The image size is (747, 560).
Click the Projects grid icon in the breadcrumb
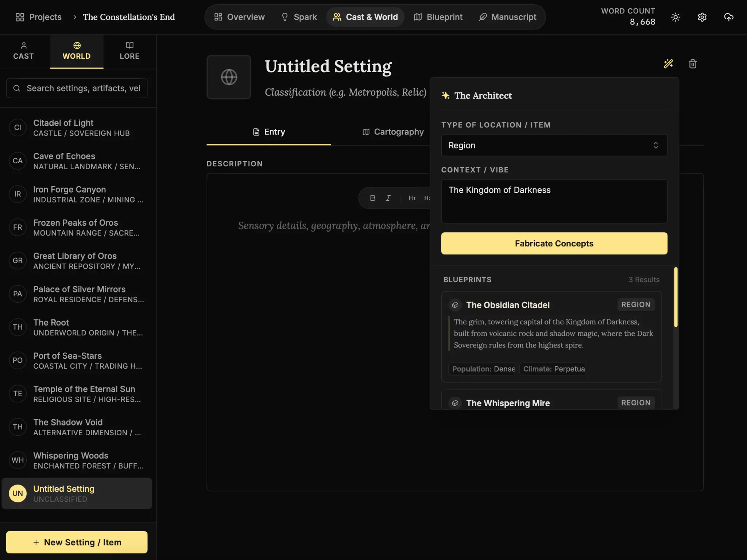point(20,17)
